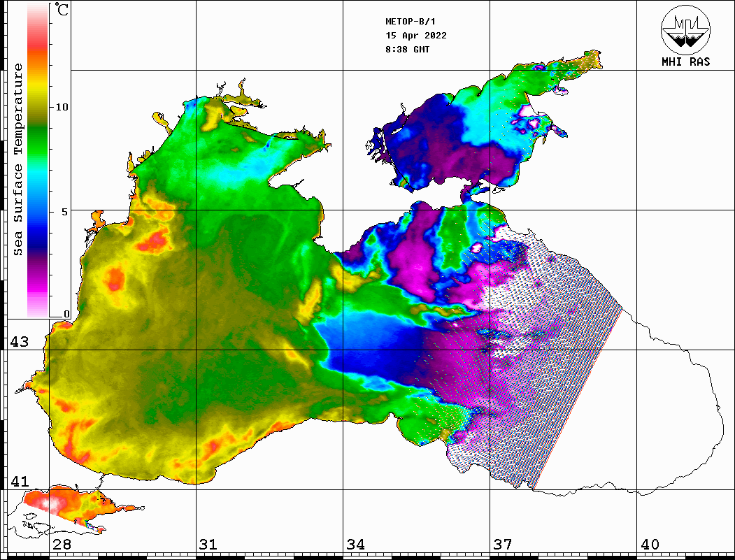This screenshot has width=735, height=560.
Task: Click the '15 Apr 2022' date text
Action: (x=416, y=36)
